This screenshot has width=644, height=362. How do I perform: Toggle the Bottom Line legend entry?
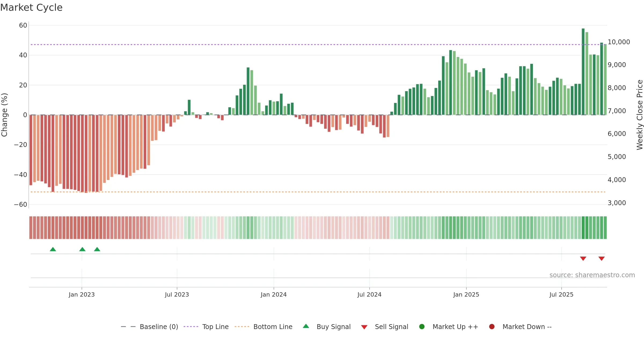coord(264,327)
